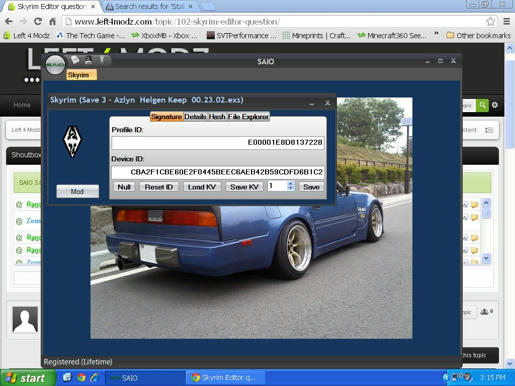Click the browser page scroll up arrow
Image resolution: width=515 pixels, height=386 pixels.
(x=510, y=49)
